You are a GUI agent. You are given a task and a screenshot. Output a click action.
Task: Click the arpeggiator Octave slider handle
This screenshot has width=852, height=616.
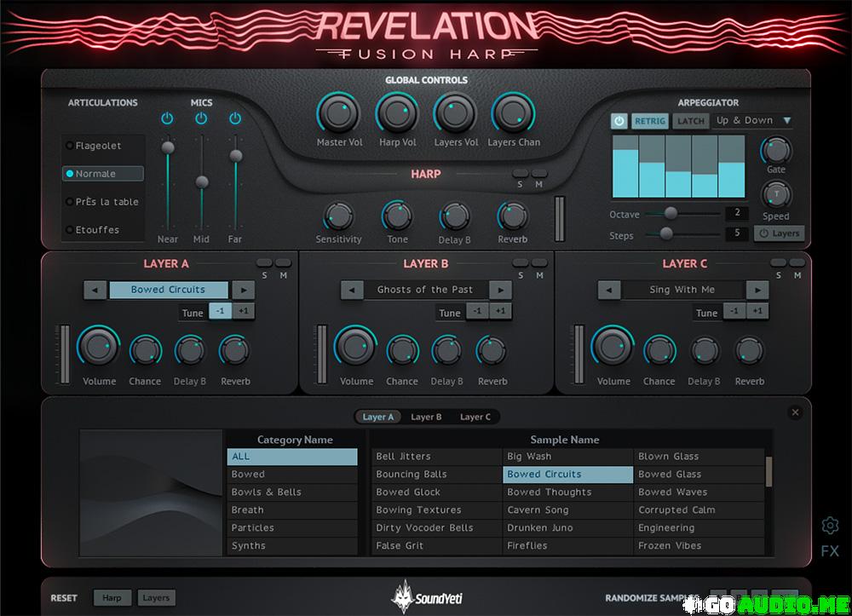(x=671, y=213)
